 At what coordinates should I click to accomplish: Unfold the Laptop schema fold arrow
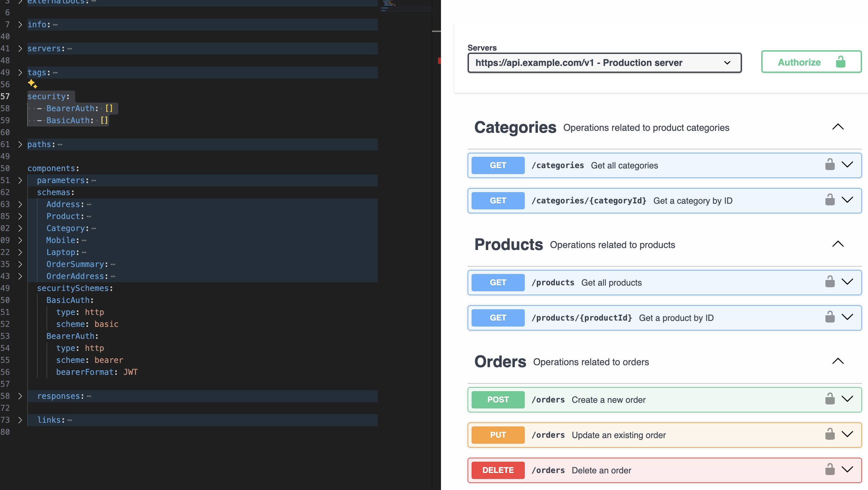coord(20,252)
